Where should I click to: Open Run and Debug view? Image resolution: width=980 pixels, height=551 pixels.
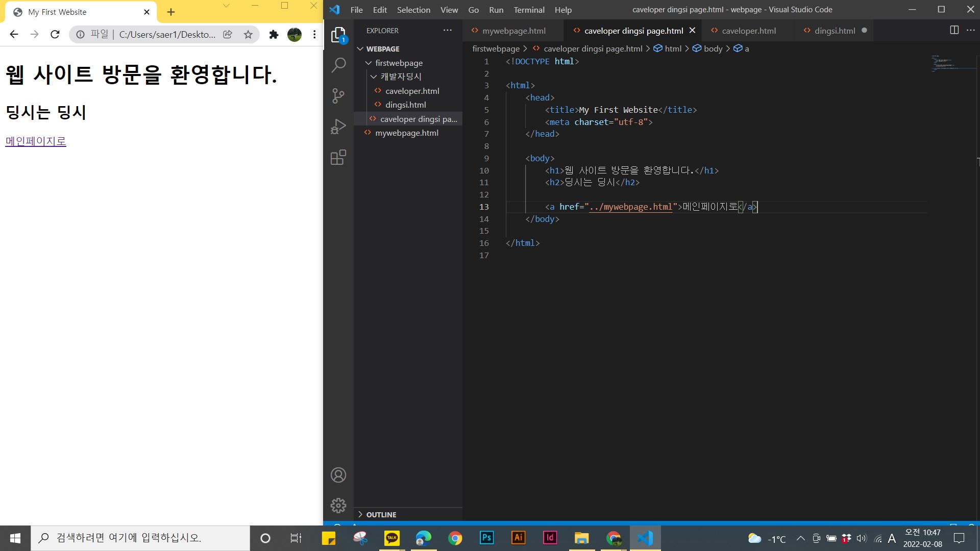(x=338, y=127)
